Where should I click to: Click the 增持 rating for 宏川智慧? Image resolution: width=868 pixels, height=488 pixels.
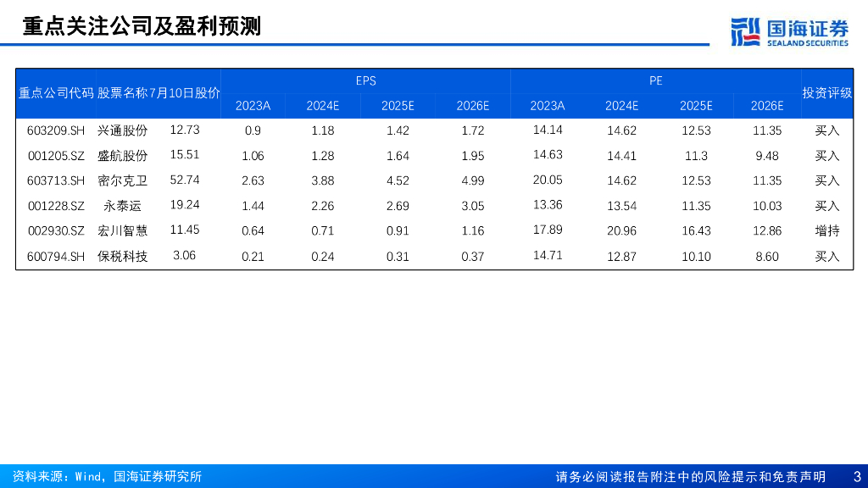pos(827,231)
